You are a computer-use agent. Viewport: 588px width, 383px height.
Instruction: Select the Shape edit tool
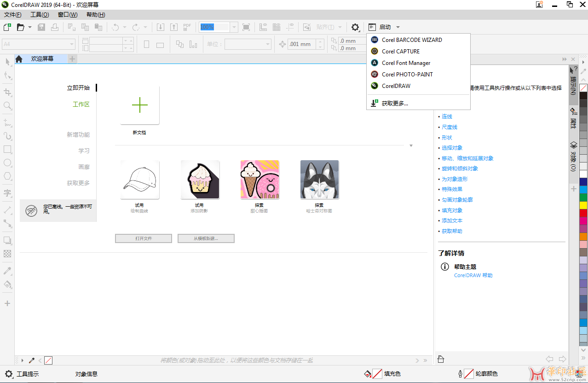(x=7, y=76)
